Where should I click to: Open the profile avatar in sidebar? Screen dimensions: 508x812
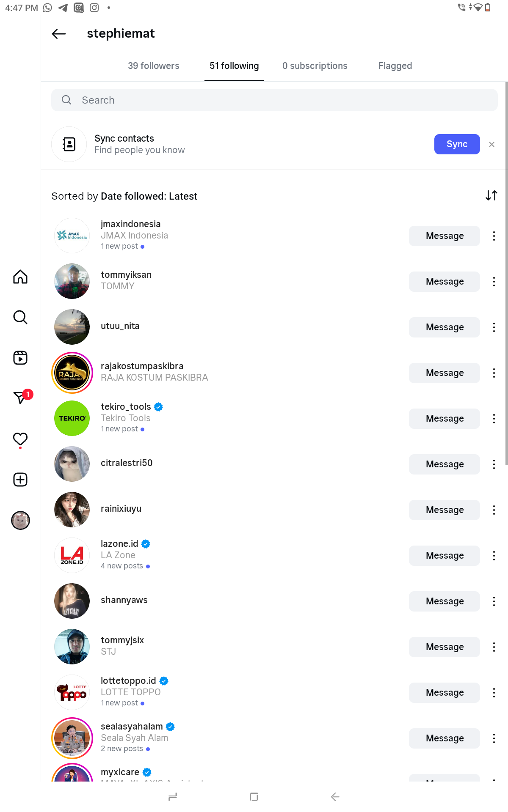pyautogui.click(x=20, y=520)
